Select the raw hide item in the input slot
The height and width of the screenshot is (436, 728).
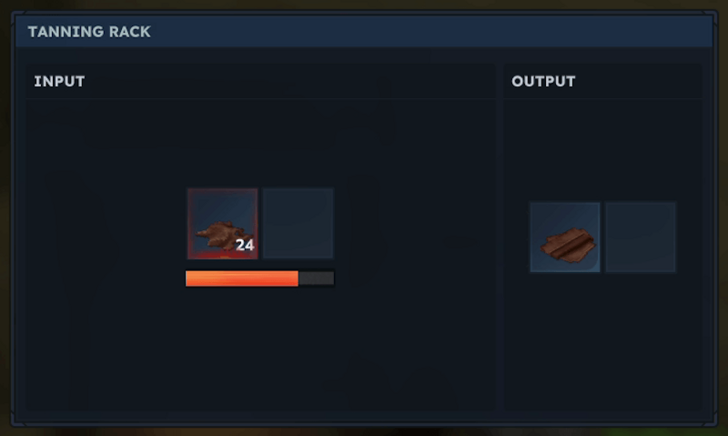coord(222,223)
